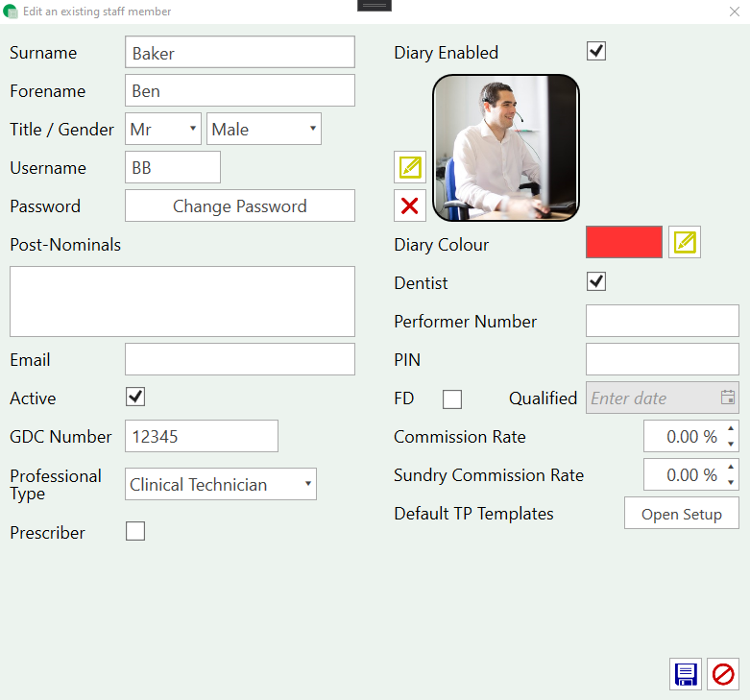Enable the Prescriber checkbox
This screenshot has height=700, width=750.
[x=135, y=531]
